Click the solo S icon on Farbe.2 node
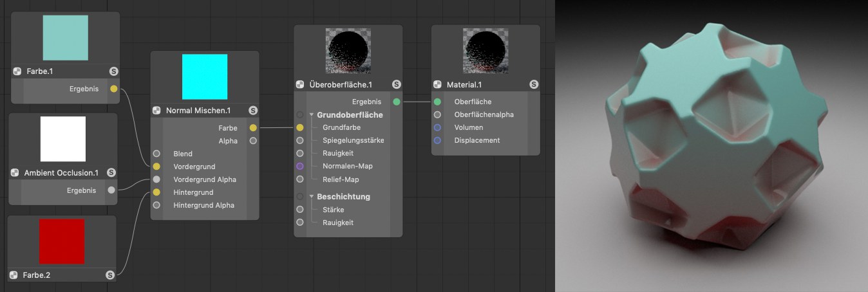 point(110,275)
